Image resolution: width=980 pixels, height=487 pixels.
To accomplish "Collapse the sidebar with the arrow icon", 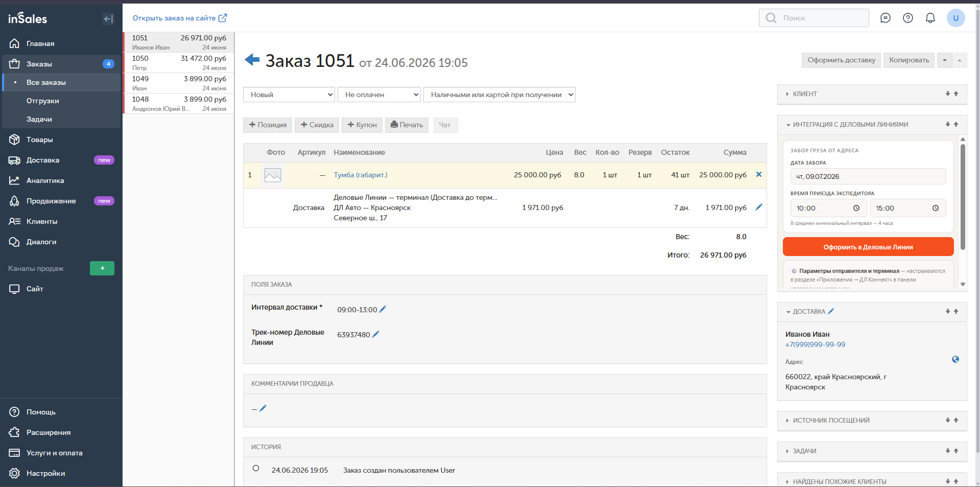I will click(x=108, y=19).
